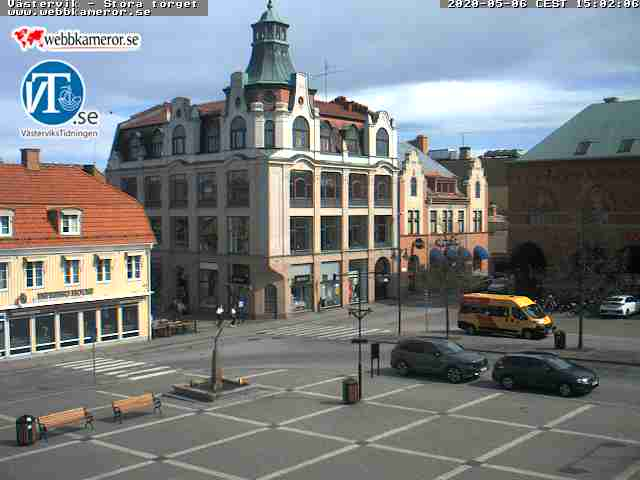Click the CEST timestamp overlay
This screenshot has height=480, width=640.
pyautogui.click(x=543, y=4)
